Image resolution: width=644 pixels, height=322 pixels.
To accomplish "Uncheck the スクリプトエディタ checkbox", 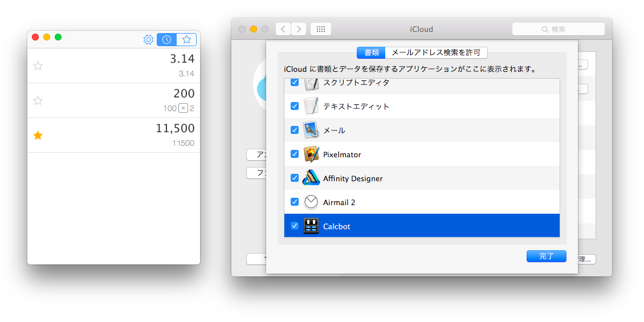I will click(x=295, y=82).
